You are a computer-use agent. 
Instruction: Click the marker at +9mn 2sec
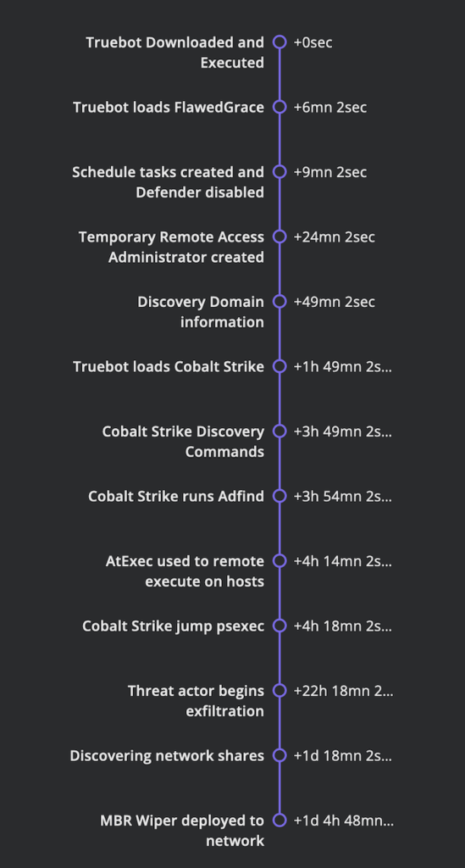pos(280,171)
